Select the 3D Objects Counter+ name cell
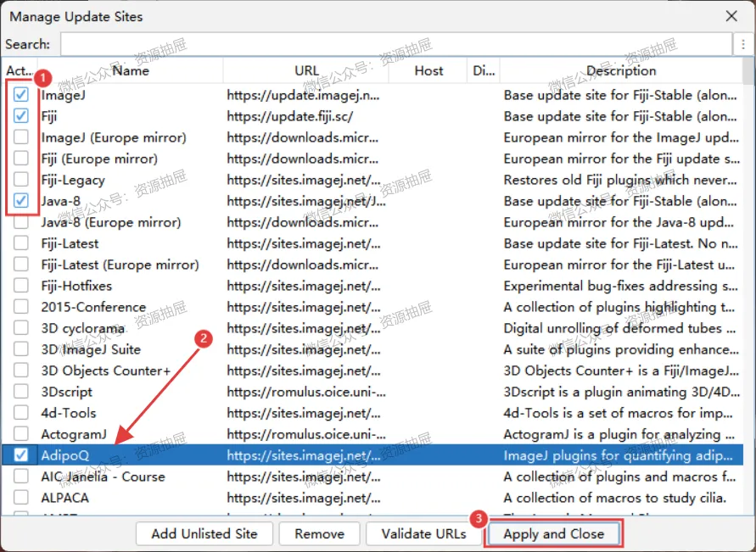Image resolution: width=756 pixels, height=552 pixels. click(x=130, y=371)
